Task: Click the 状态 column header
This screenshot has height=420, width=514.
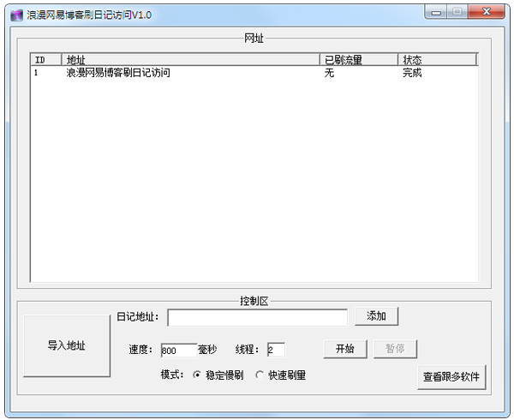Action: click(x=437, y=60)
